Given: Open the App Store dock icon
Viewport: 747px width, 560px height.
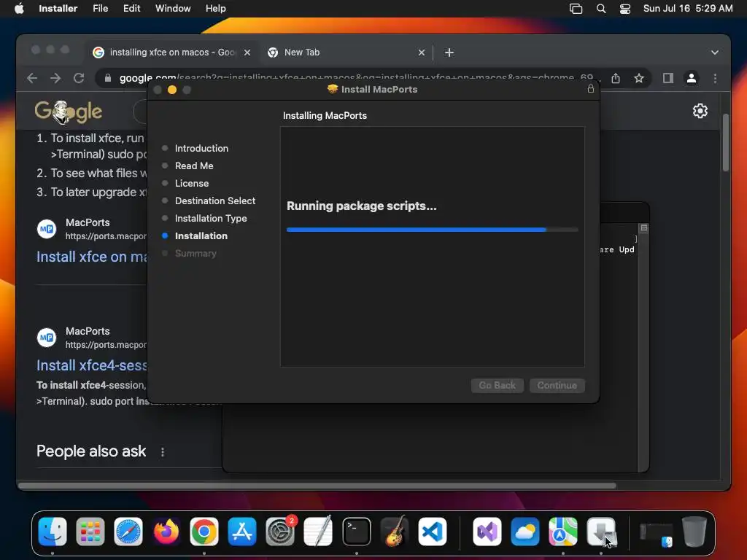Looking at the screenshot, I should pos(242,532).
